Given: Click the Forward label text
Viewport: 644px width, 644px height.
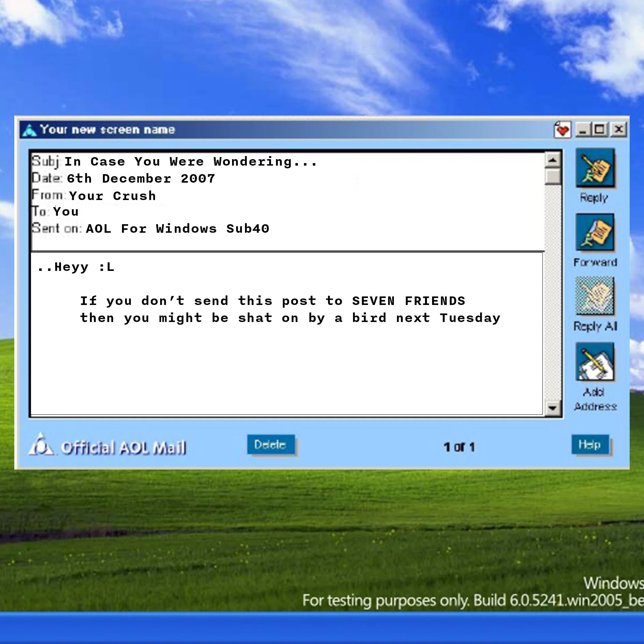Looking at the screenshot, I should pyautogui.click(x=595, y=262).
